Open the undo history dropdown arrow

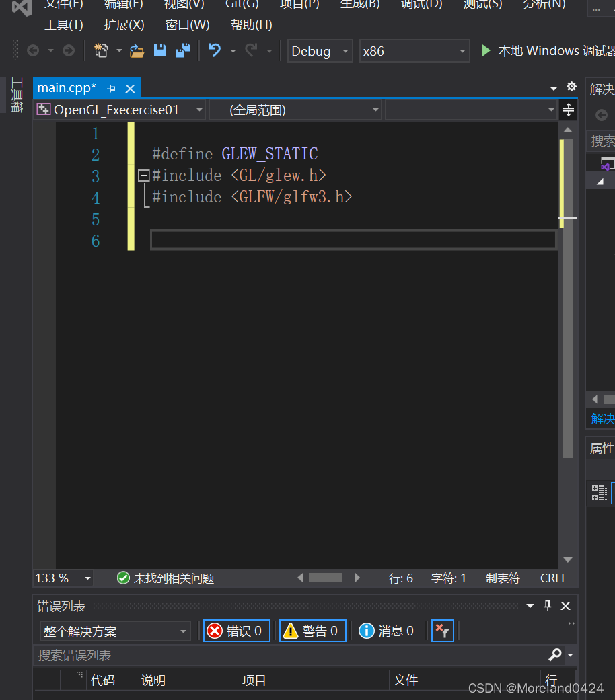(x=233, y=51)
